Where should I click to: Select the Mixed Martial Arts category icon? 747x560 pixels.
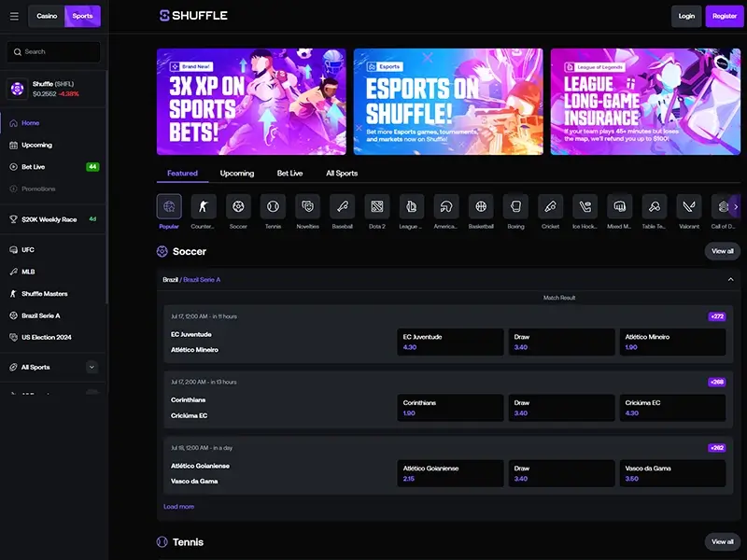(620, 206)
